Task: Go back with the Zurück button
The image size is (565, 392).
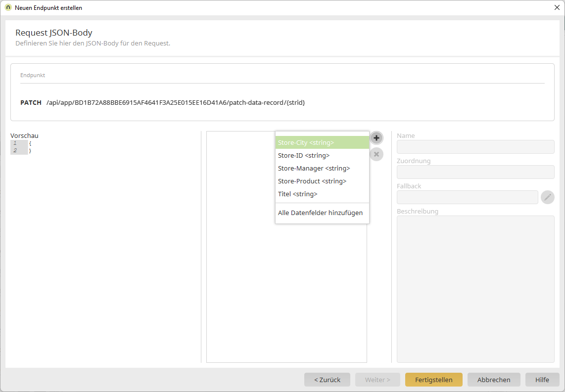Action: [x=327, y=380]
